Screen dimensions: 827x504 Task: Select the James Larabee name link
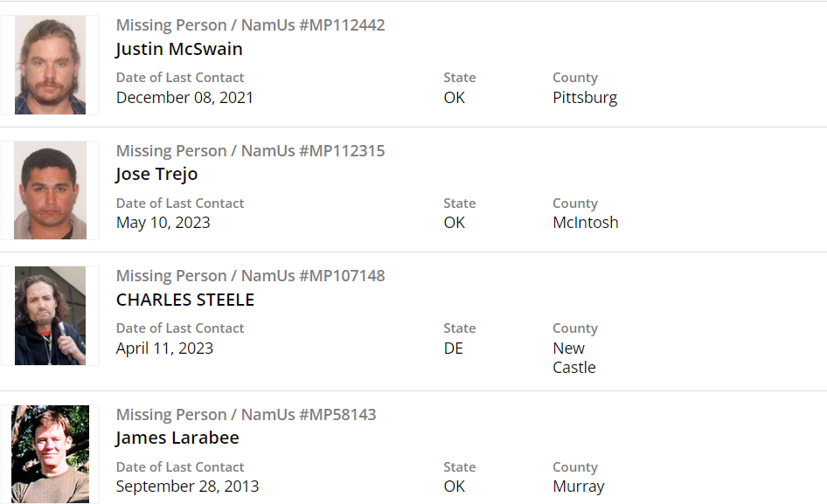point(177,438)
